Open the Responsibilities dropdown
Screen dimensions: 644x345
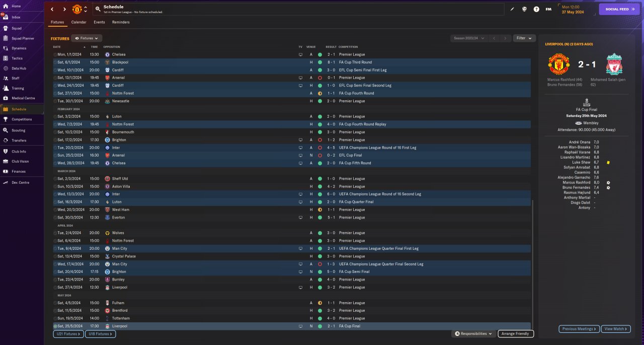[473, 334]
